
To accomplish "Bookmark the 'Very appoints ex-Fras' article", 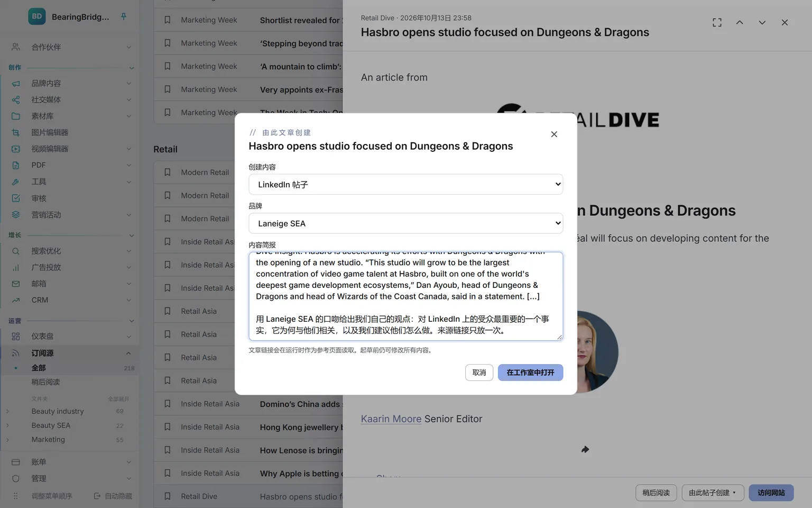I will point(168,89).
